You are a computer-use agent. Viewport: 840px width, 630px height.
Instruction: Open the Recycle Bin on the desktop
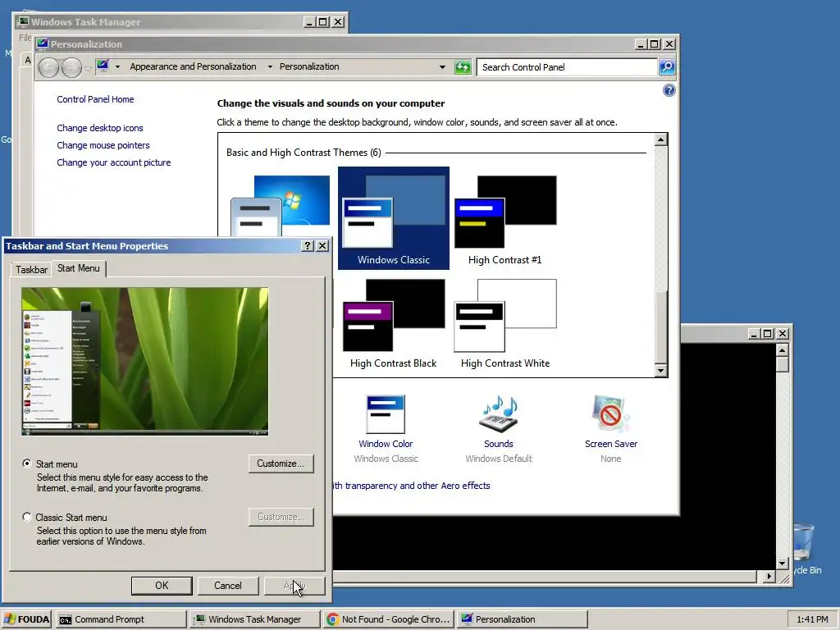(x=804, y=549)
